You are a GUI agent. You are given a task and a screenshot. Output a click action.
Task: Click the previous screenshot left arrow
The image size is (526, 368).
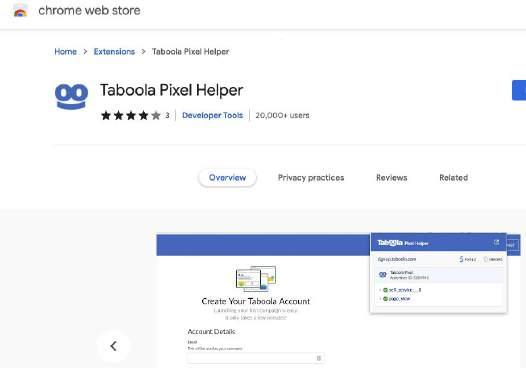(x=113, y=346)
